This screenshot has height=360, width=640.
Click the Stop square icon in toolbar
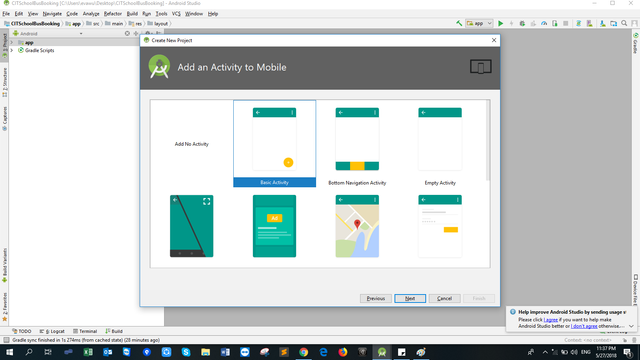click(566, 23)
